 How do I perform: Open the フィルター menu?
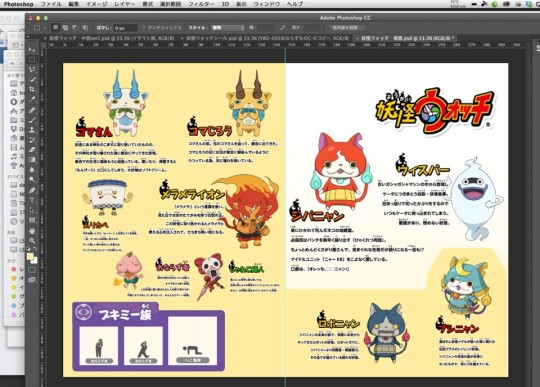[x=201, y=4]
